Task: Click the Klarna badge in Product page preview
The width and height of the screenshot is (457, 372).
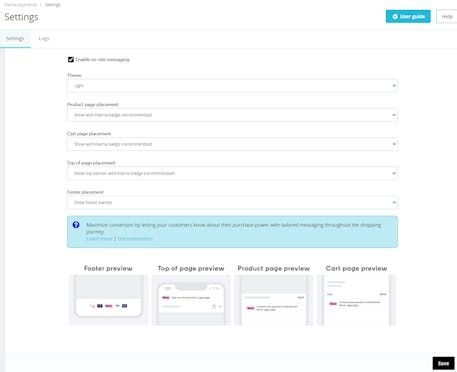Action: tap(251, 308)
